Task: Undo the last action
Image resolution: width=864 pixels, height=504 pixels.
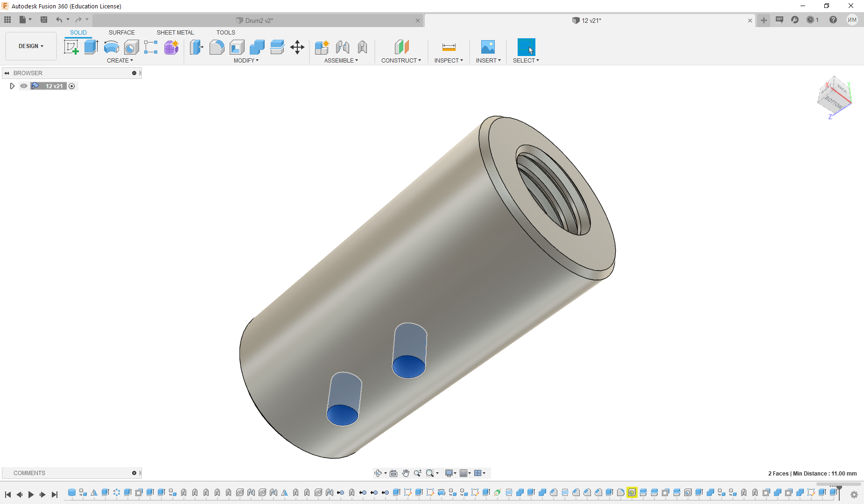Action: click(x=59, y=20)
